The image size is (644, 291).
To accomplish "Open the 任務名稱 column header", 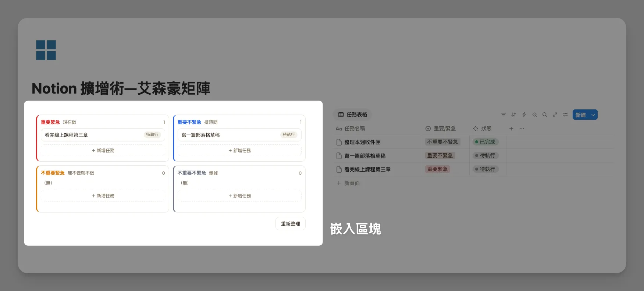I will pos(350,129).
